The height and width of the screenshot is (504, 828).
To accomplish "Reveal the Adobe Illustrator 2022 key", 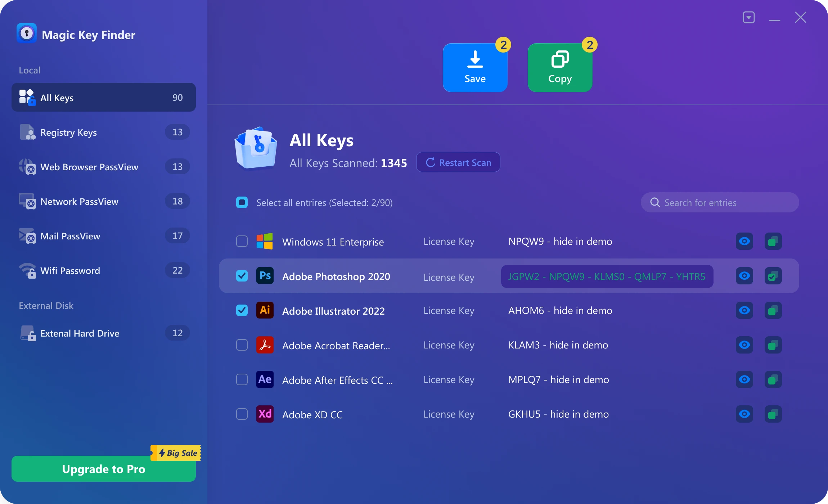I will point(744,310).
